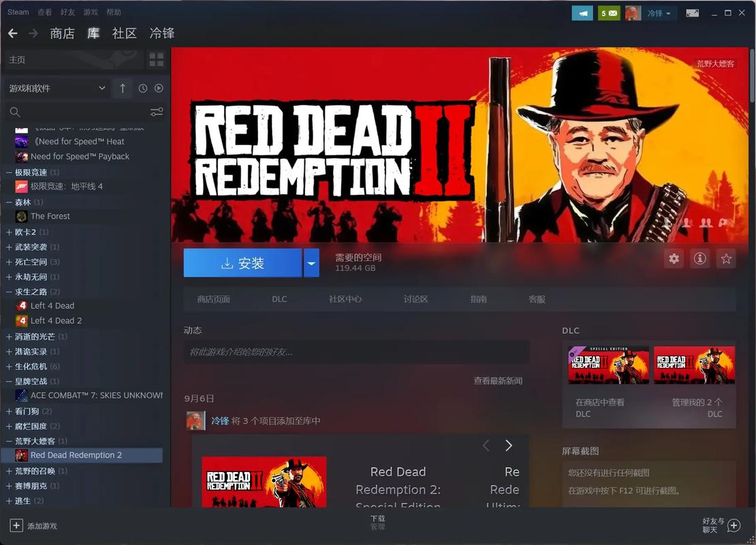Viewport: 756px width, 545px height.
Task: Expand the 死亡空间 collection
Action: (x=9, y=262)
